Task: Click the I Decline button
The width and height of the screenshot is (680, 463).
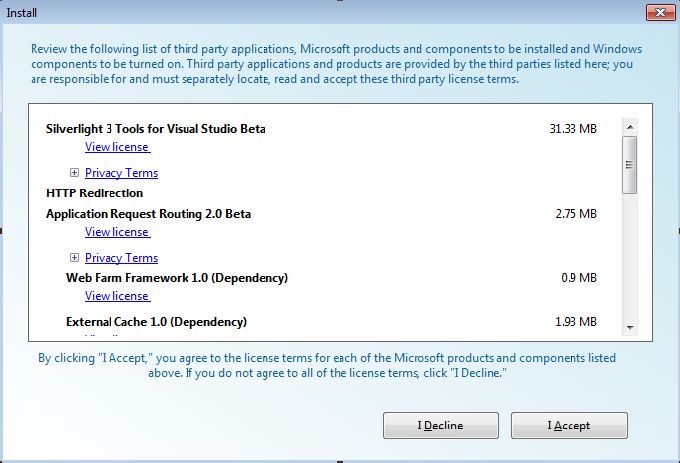Action: point(441,425)
